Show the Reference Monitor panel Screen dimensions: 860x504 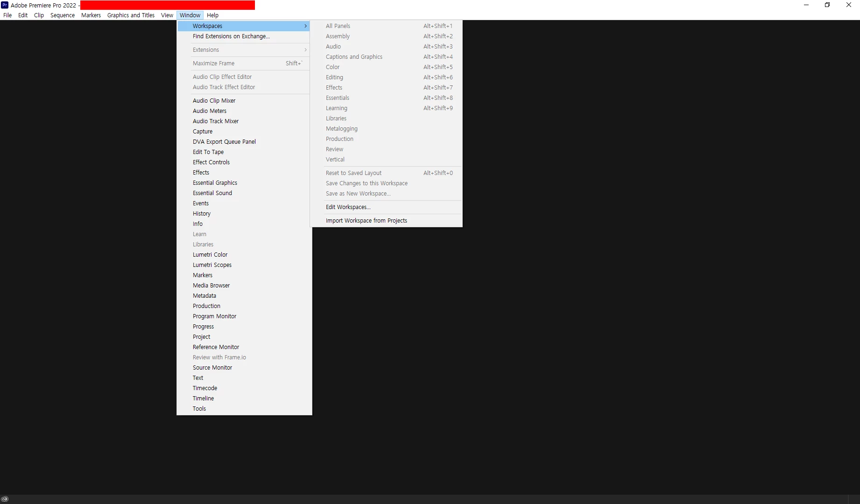pyautogui.click(x=244, y=347)
